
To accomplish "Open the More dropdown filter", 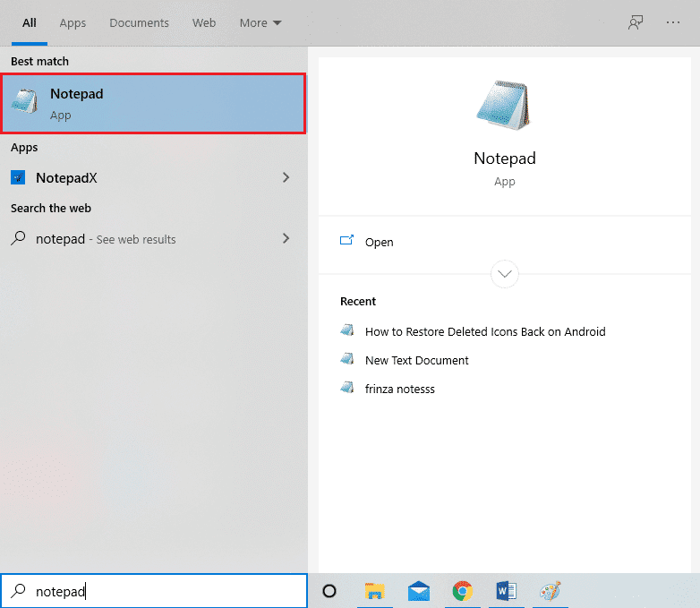I will click(260, 22).
